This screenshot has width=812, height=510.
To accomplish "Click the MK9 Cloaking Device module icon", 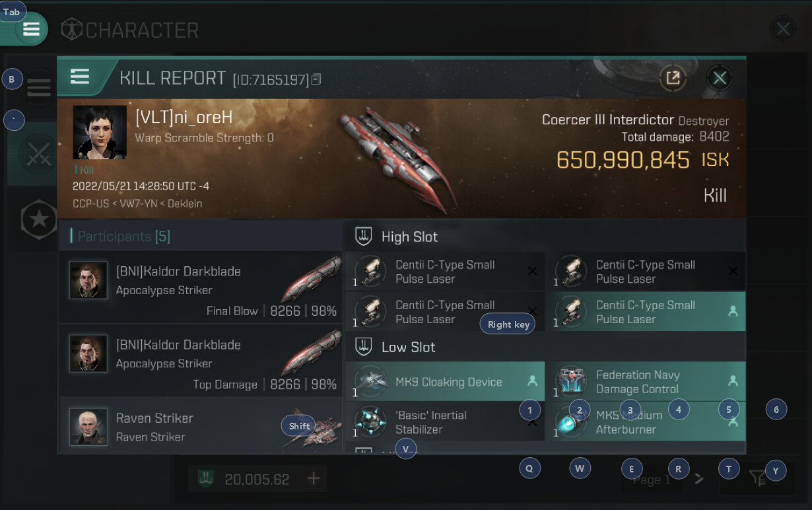I will pos(370,381).
